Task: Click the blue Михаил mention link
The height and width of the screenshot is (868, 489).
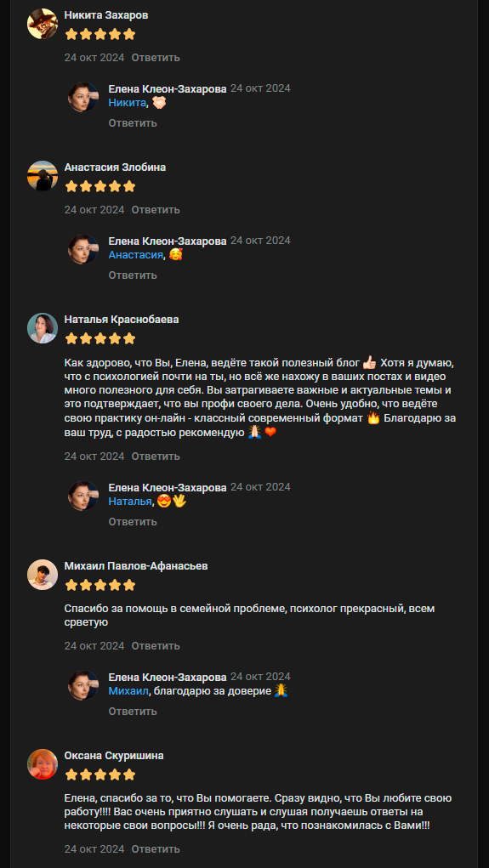Action: tap(128, 691)
